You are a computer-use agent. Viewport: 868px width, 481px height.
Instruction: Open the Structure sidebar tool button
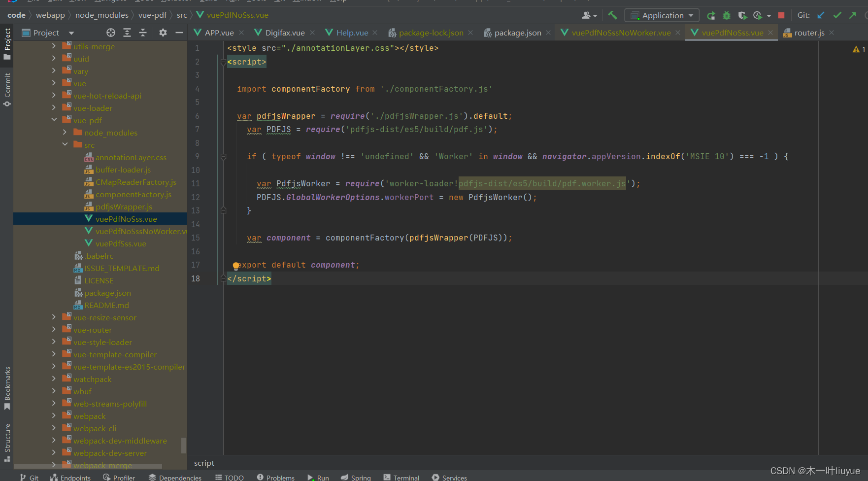7,442
